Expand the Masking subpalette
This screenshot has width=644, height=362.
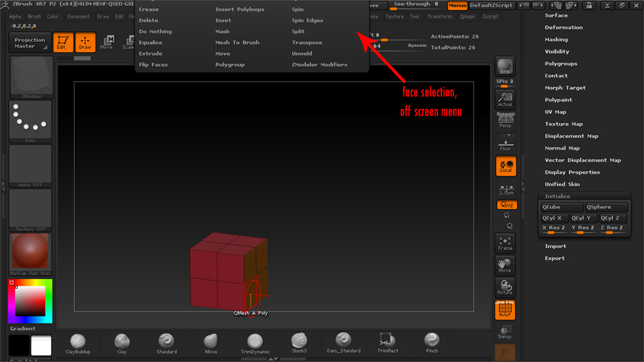pyautogui.click(x=556, y=40)
